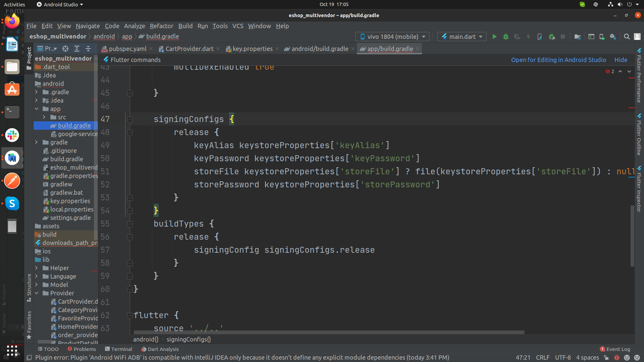Click the Stop square icon in toolbar
This screenshot has width=644, height=362.
pos(563,37)
